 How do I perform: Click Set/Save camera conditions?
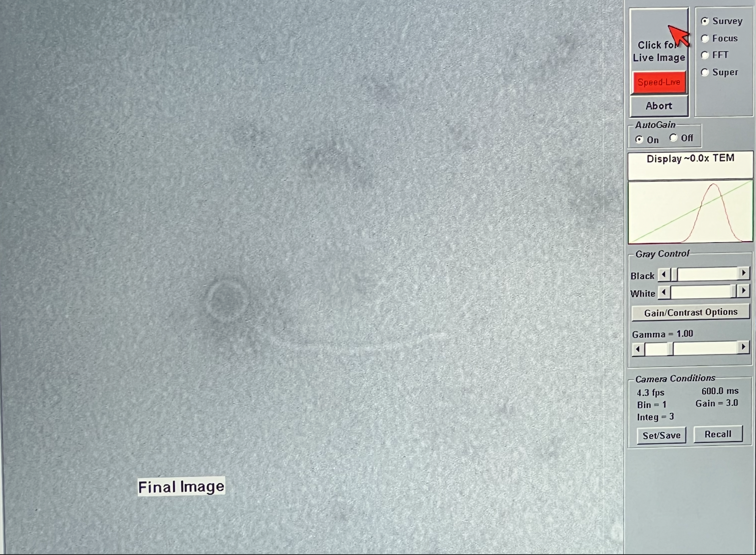click(x=661, y=435)
